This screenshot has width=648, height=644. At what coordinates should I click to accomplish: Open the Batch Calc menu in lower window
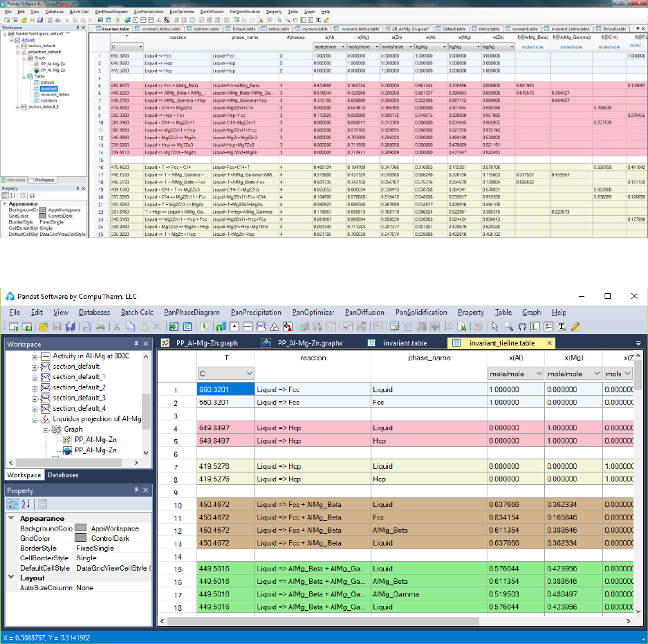137,313
